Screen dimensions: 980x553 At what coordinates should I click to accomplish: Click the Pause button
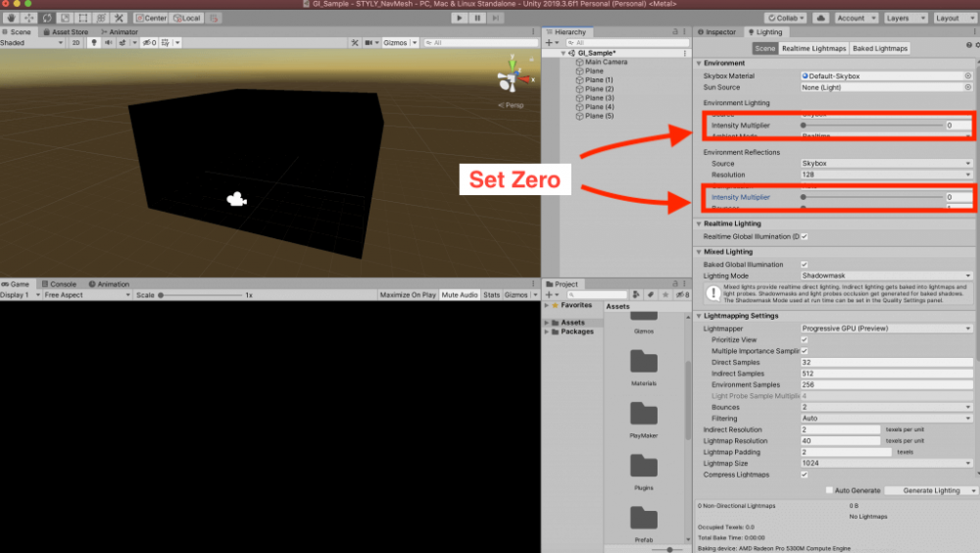click(477, 18)
